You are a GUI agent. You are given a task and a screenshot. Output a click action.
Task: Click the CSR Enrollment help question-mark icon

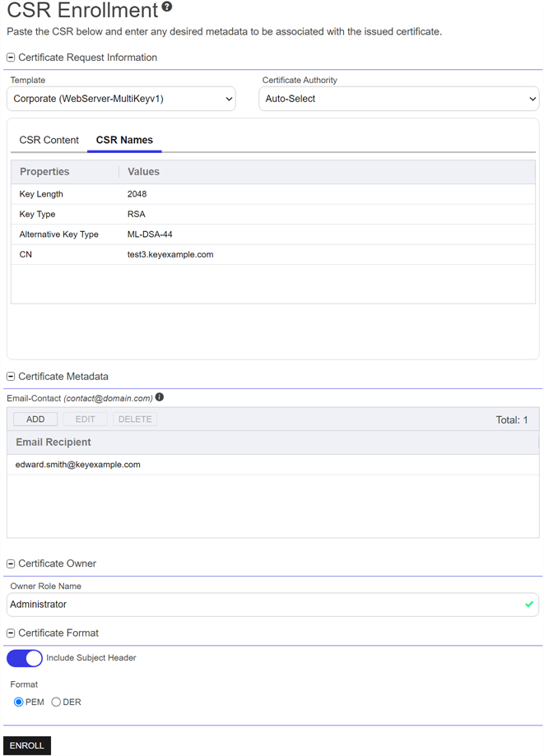pos(167,7)
